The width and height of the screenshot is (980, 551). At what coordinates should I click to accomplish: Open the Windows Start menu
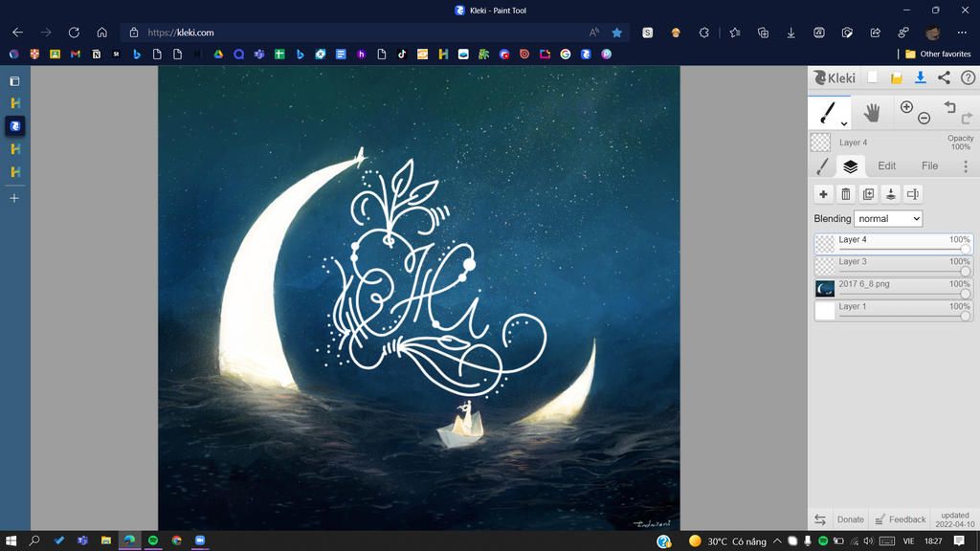(11, 540)
